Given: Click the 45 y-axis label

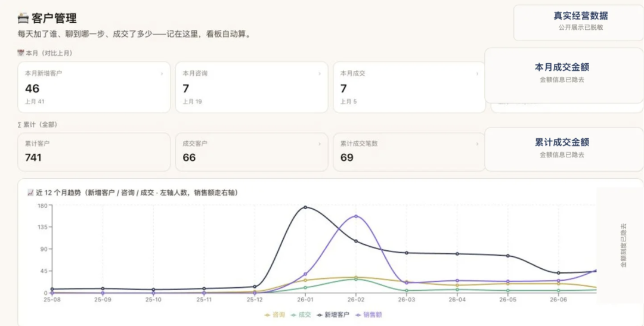Looking at the screenshot, I should click(x=44, y=271).
